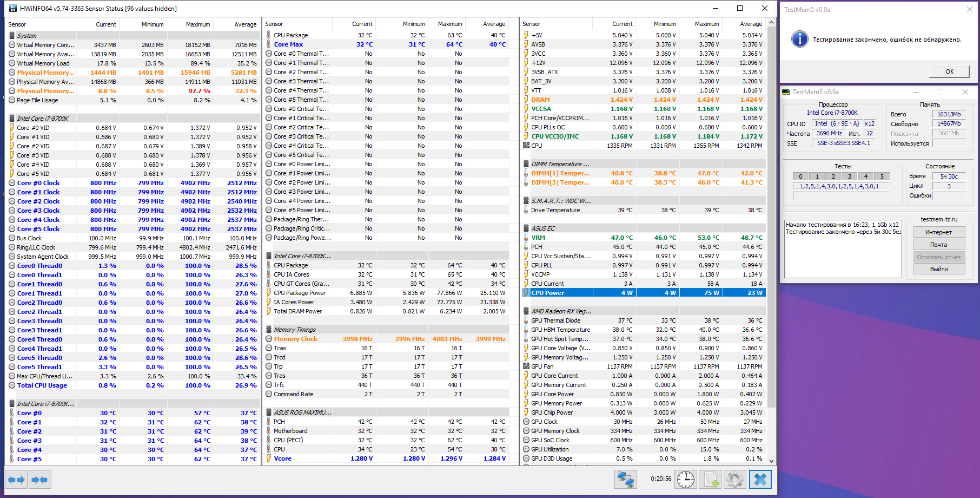Click the thermometer icon beside GPU Thermal Diode

coord(526,320)
